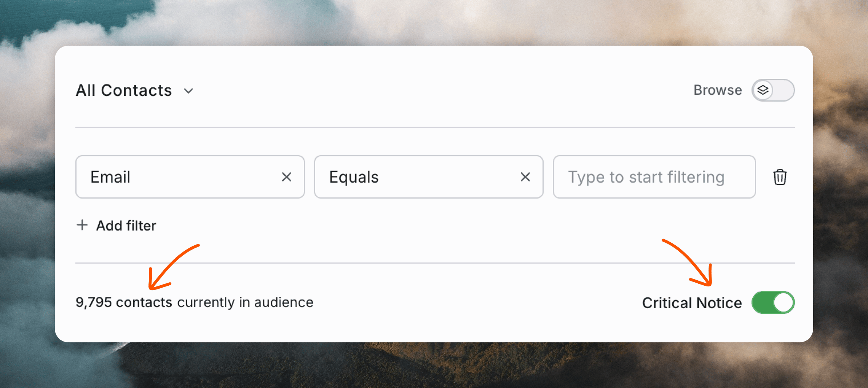Clear the Equals operator selection

pos(525,177)
